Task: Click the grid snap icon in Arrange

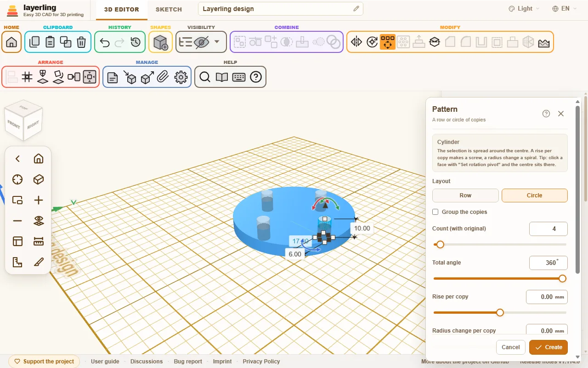Action: click(x=27, y=77)
